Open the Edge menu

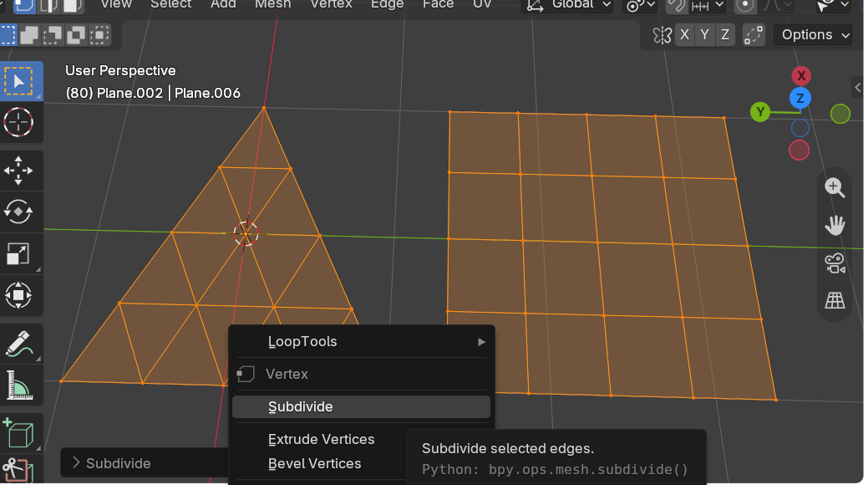[x=387, y=4]
